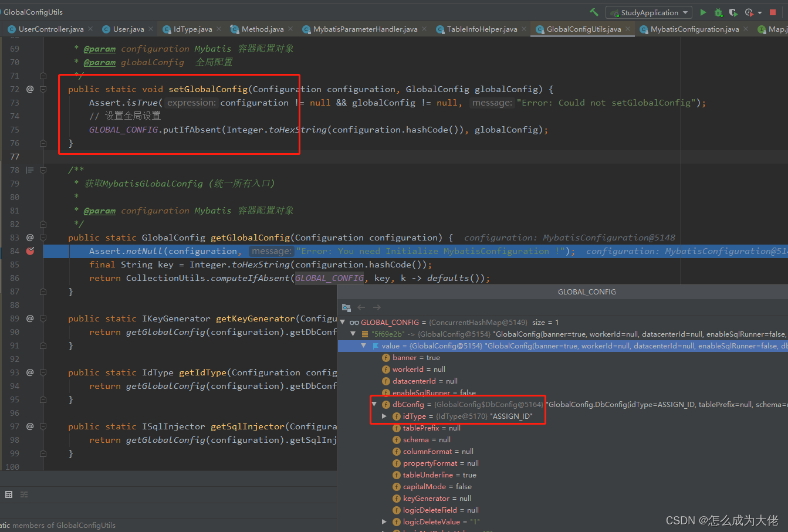Select the 'columnFormat = null' field row

(x=563, y=451)
